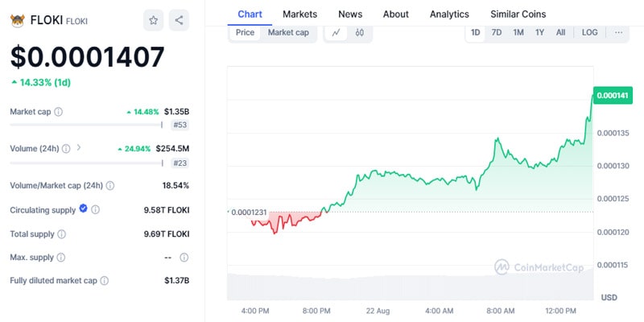Click the 18.54% volume/market cap value
Viewport: 644px width, 322px height.
[x=175, y=186]
